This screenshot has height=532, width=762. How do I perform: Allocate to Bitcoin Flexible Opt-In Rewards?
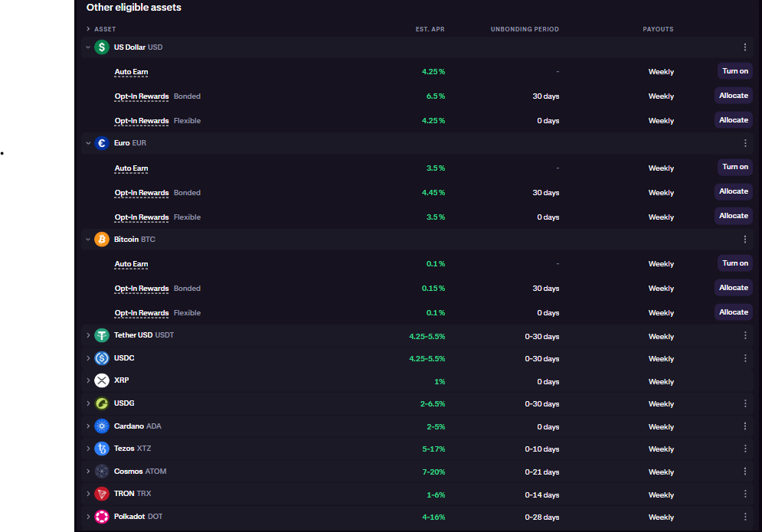pos(733,312)
